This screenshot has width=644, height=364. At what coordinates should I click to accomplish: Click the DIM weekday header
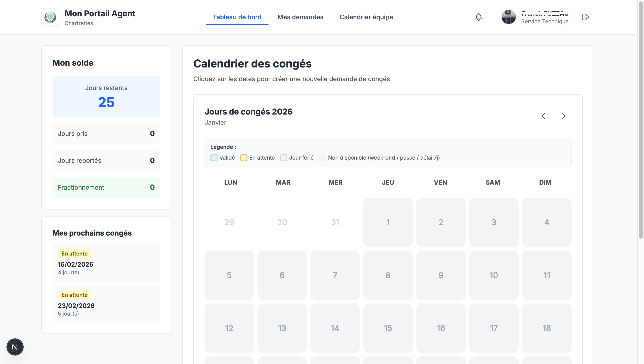click(x=545, y=182)
